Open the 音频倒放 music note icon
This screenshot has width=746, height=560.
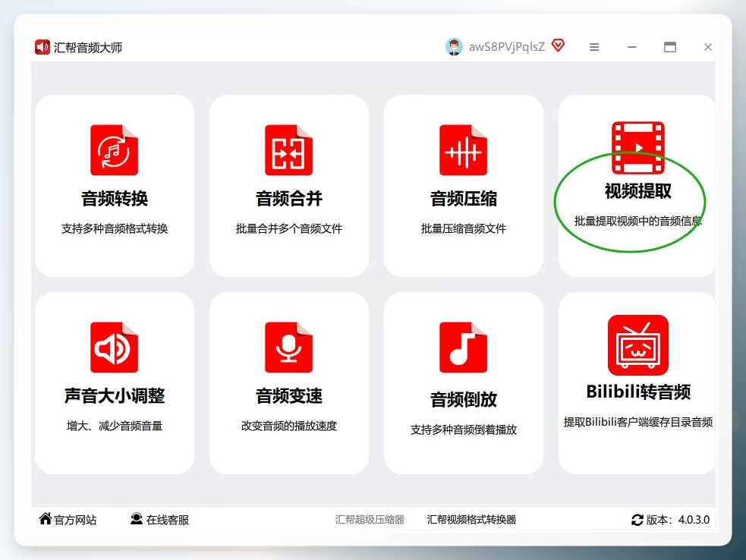pyautogui.click(x=464, y=348)
